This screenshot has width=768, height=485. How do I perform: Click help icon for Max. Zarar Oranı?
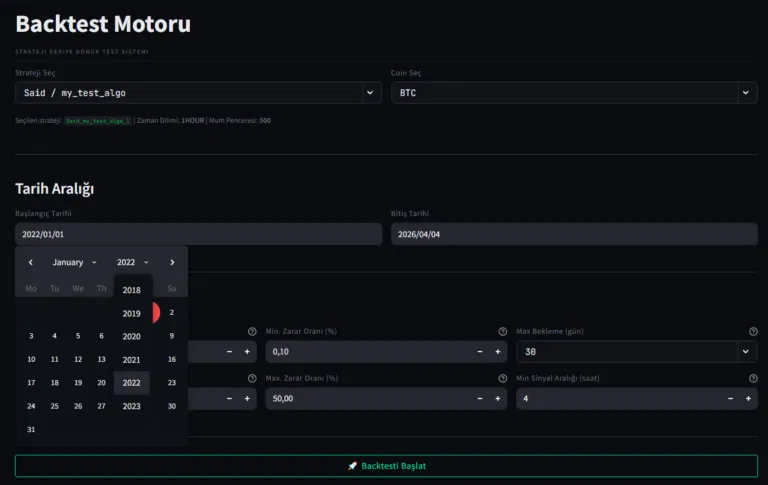pos(502,378)
